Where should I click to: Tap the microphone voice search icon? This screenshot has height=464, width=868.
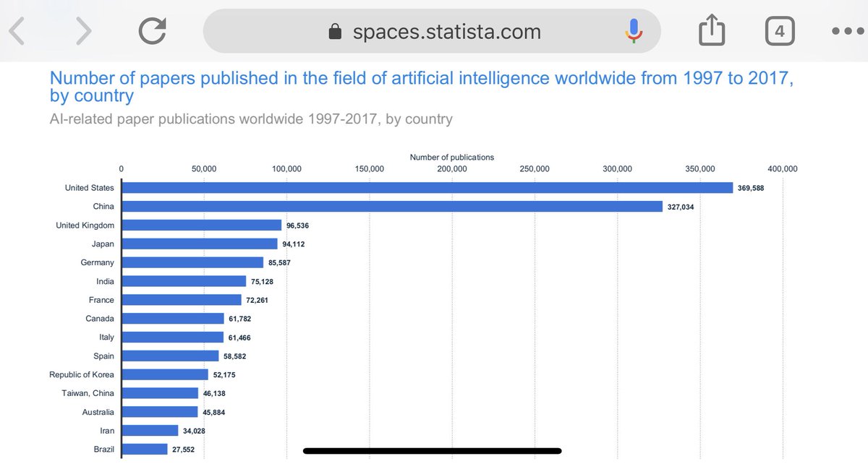tap(634, 31)
